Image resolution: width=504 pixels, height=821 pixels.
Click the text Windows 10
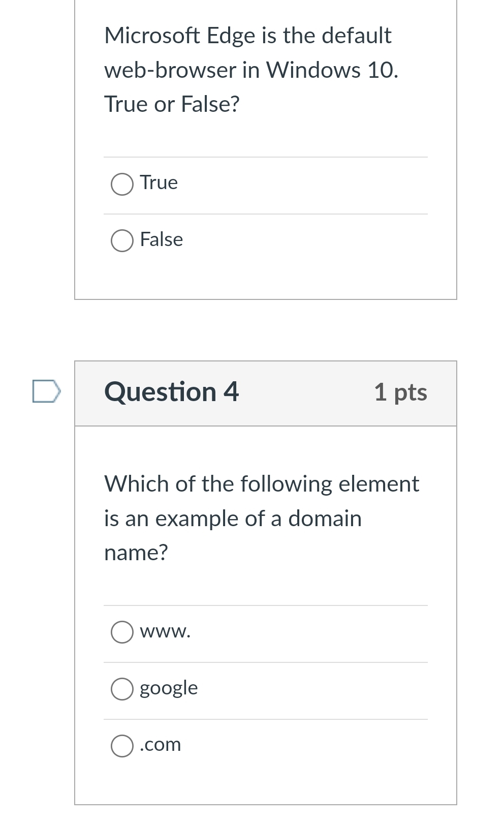332,70
